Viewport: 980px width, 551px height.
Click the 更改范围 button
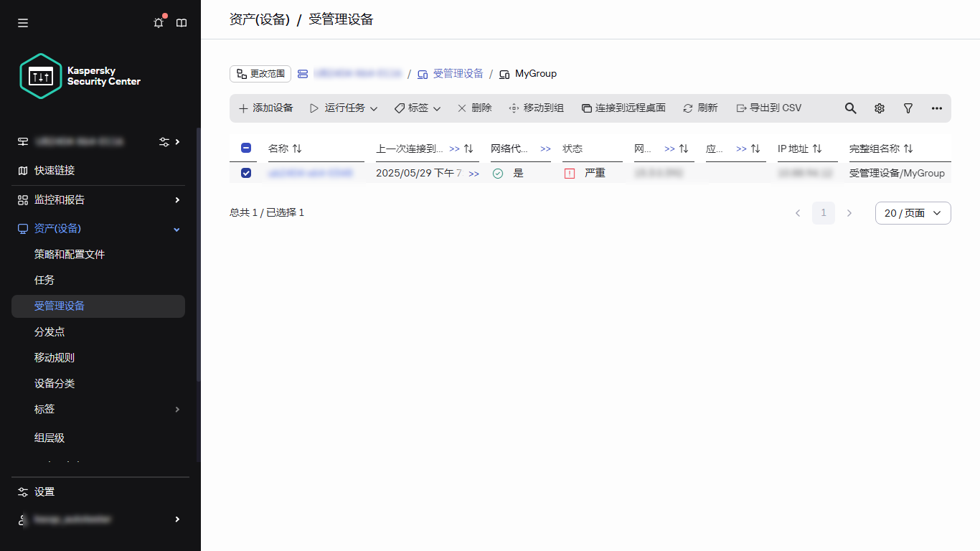click(x=260, y=73)
